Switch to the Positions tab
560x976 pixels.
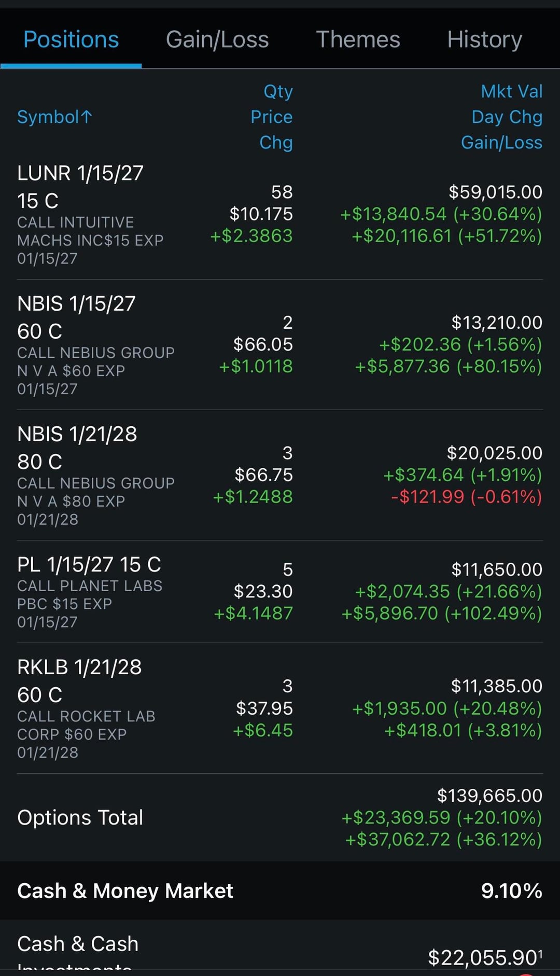71,39
